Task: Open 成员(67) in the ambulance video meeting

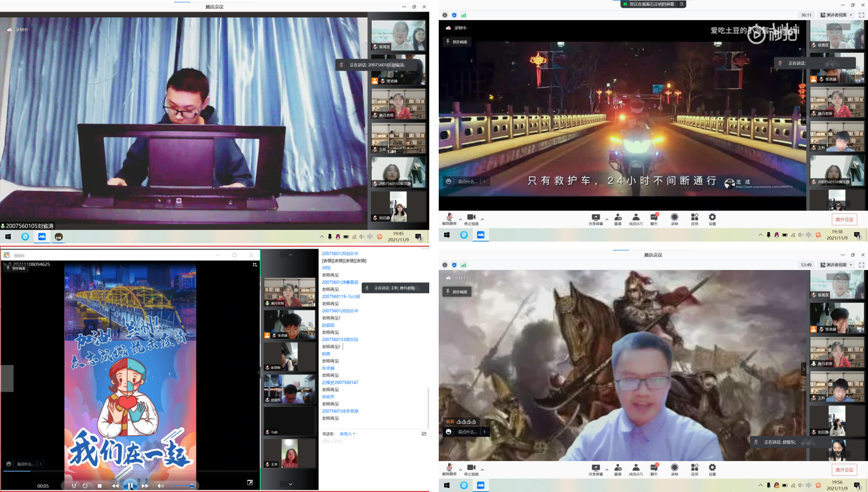Action: (x=636, y=219)
